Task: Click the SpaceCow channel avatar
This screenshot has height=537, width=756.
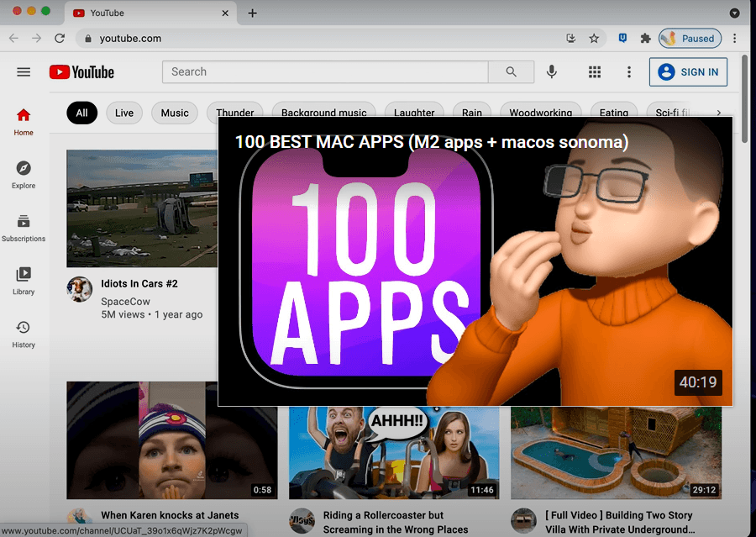Action: (x=79, y=289)
